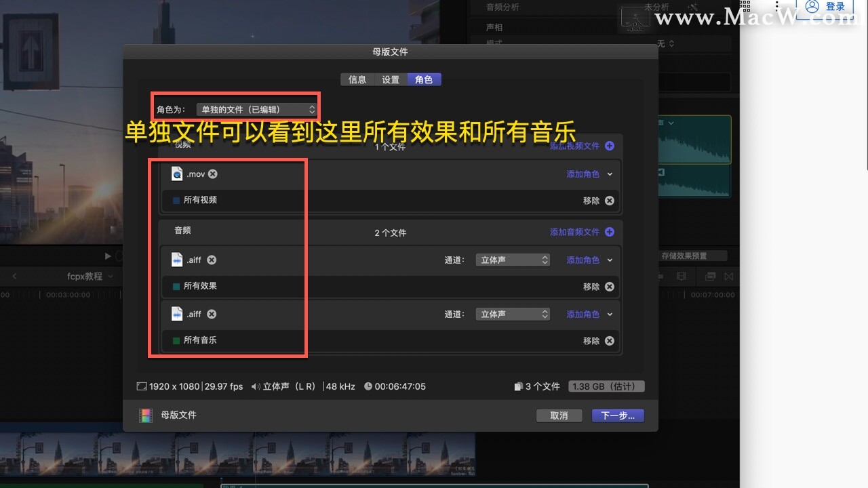Screen dimensions: 868x488
Task: Click the .mov file icon
Action: point(177,174)
